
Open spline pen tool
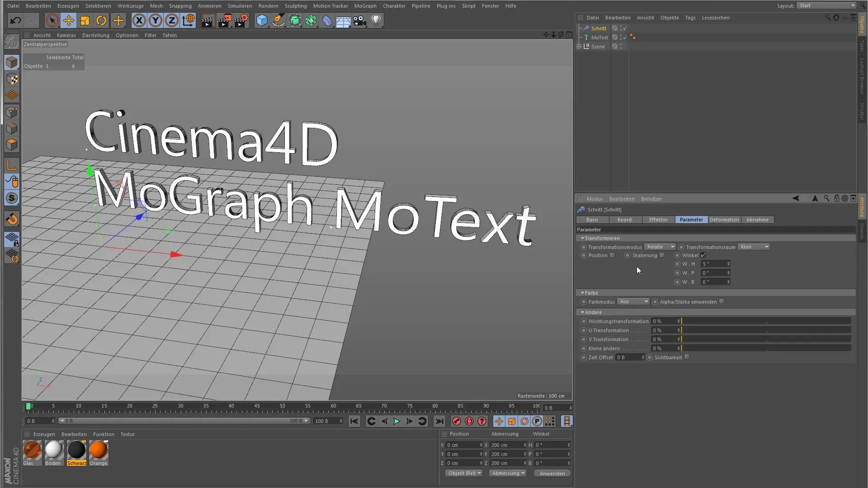coord(278,20)
